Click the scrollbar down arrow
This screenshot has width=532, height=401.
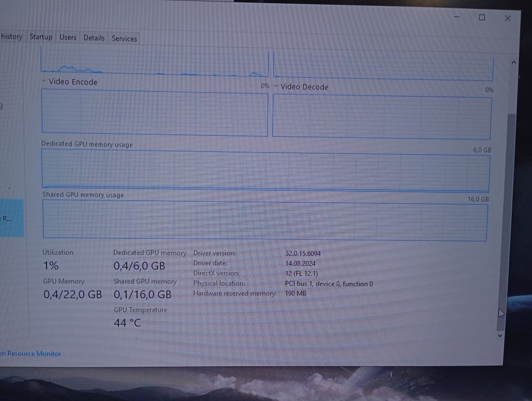click(x=500, y=335)
